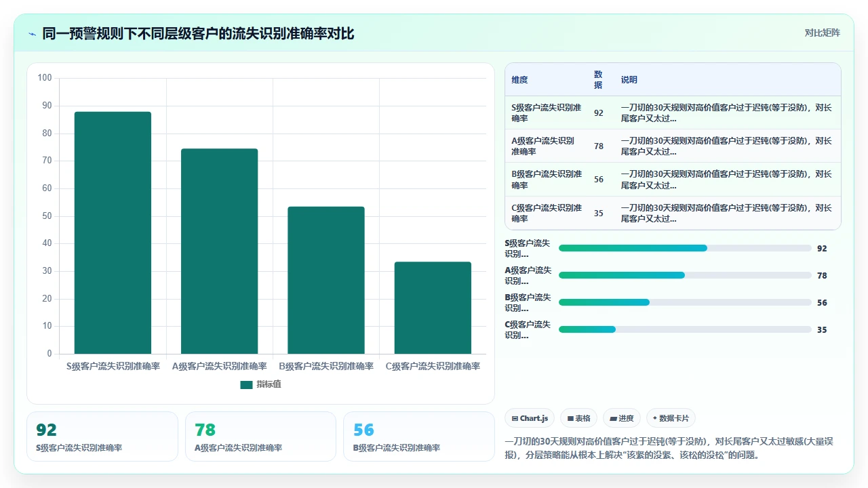Select the 数据卡片 tag pill
This screenshot has height=488, width=868.
(671, 418)
